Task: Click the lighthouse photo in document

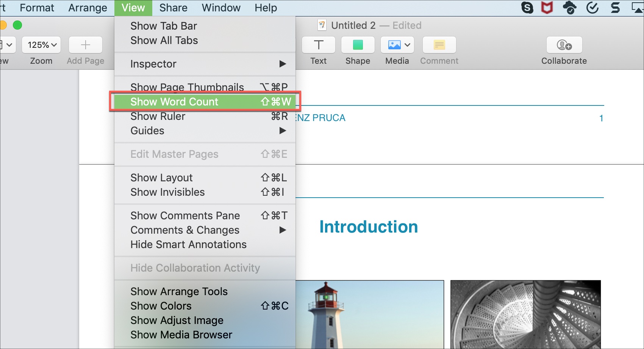Action: pos(369,314)
